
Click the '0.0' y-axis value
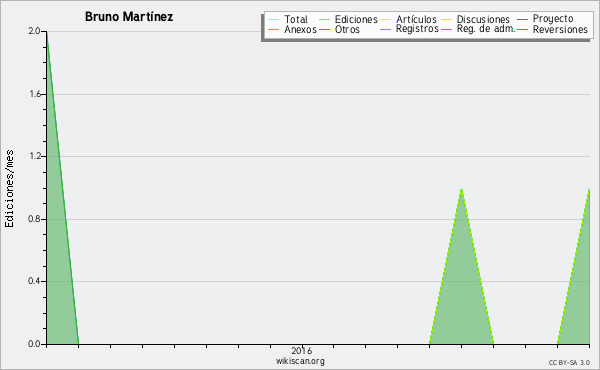pos(34,344)
